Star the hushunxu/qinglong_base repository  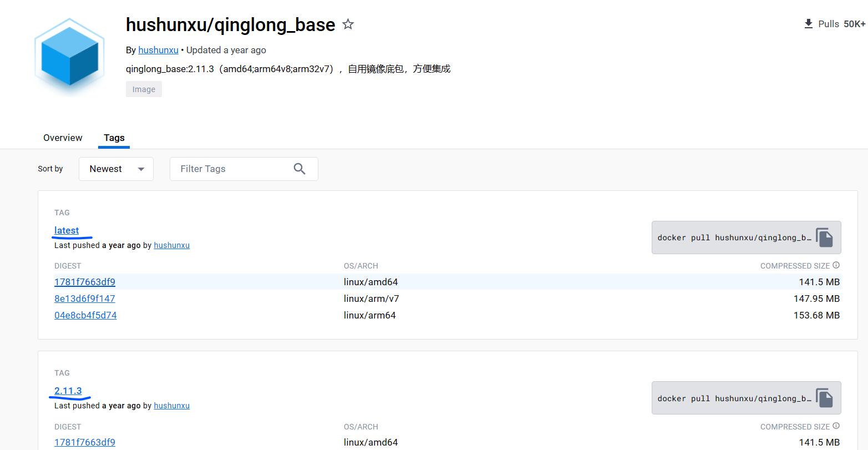(x=348, y=24)
